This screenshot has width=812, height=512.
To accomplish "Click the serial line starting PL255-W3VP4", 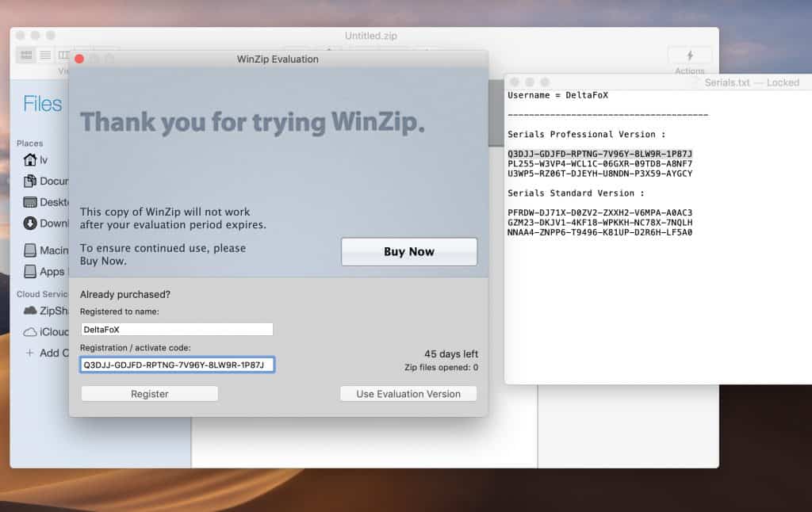I will (599, 163).
